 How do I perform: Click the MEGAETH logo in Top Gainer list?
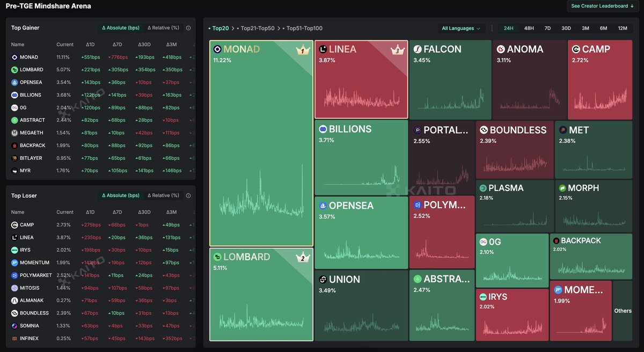(x=14, y=133)
